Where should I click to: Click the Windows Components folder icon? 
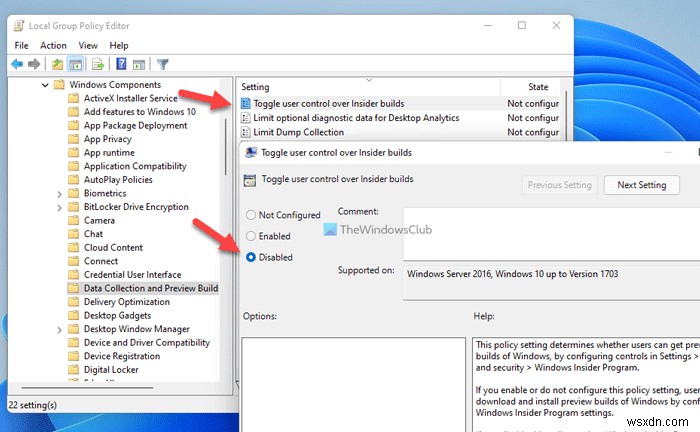coord(59,84)
